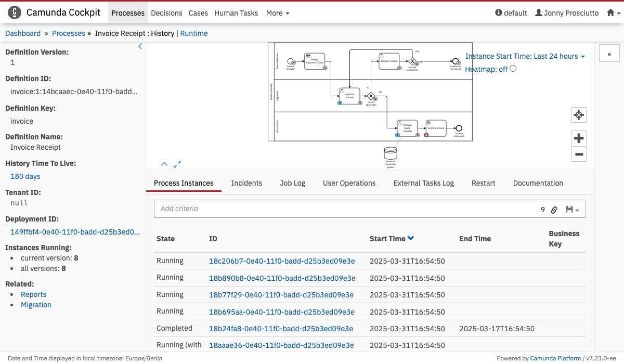
Task: Maximize the diagram with expand arrows icon
Action: pos(177,164)
